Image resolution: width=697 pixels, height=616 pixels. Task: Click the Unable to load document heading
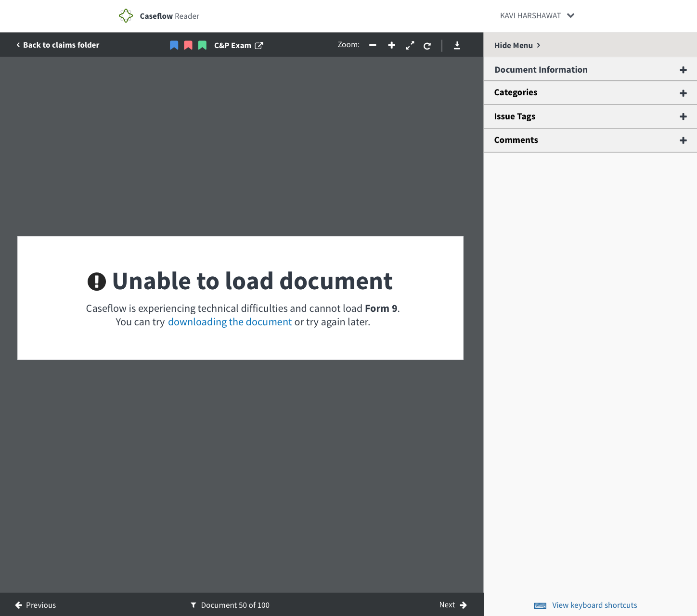click(x=252, y=281)
